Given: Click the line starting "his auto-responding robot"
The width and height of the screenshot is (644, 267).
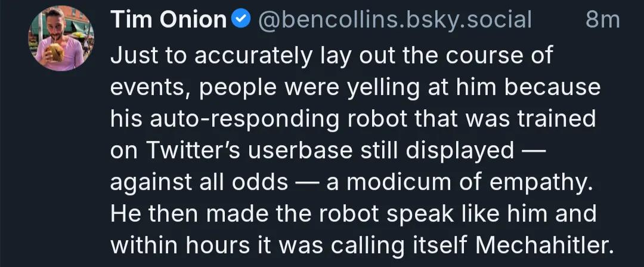Looking at the screenshot, I should pos(353,119).
